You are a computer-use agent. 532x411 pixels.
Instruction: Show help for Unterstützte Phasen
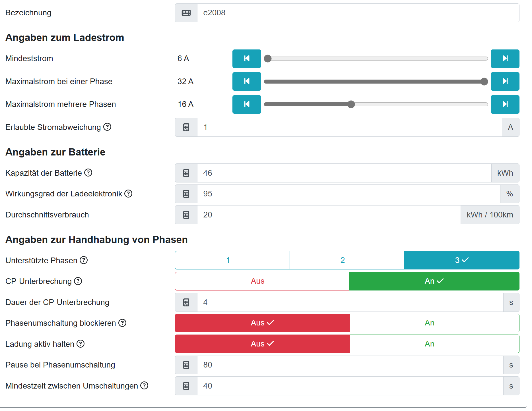point(84,260)
